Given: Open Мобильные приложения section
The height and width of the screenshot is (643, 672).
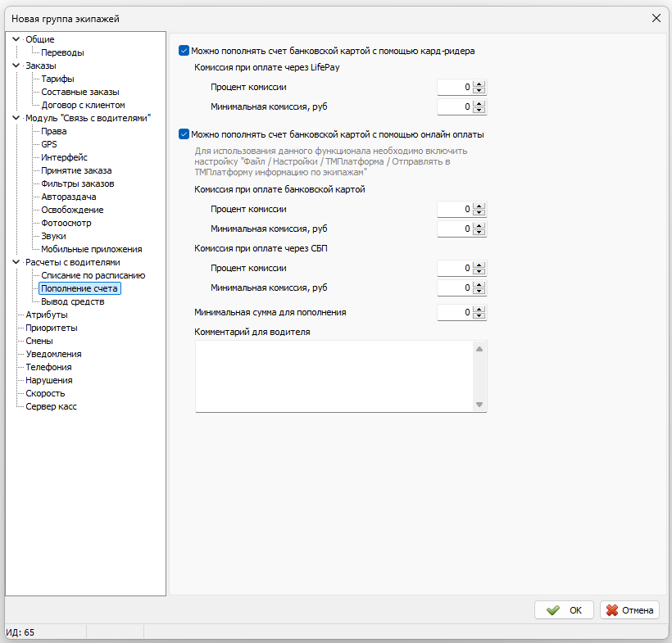Looking at the screenshot, I should (91, 249).
